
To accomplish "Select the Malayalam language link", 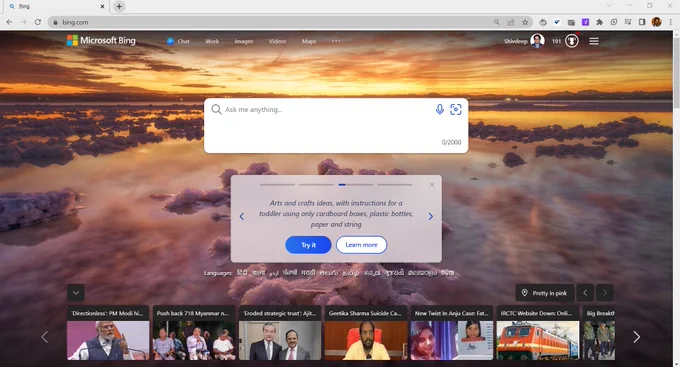I will pos(422,273).
